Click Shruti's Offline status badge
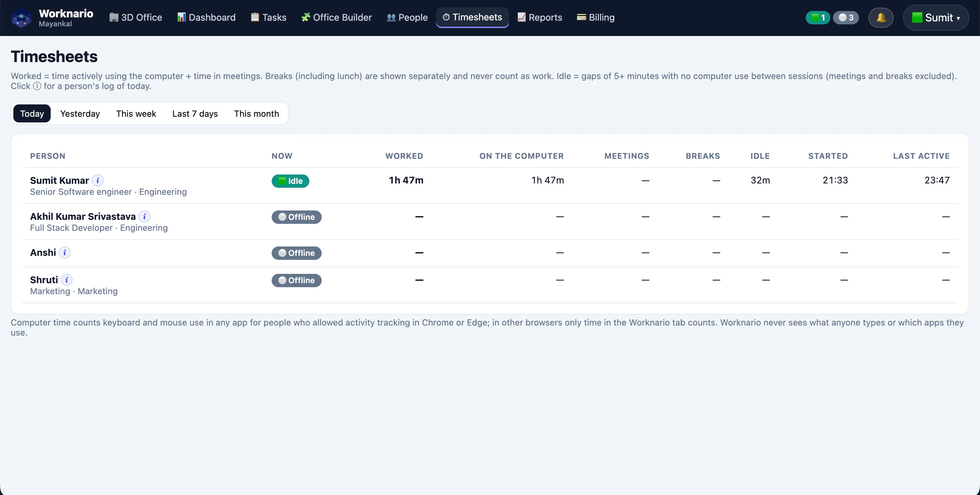The width and height of the screenshot is (980, 495). tap(296, 281)
